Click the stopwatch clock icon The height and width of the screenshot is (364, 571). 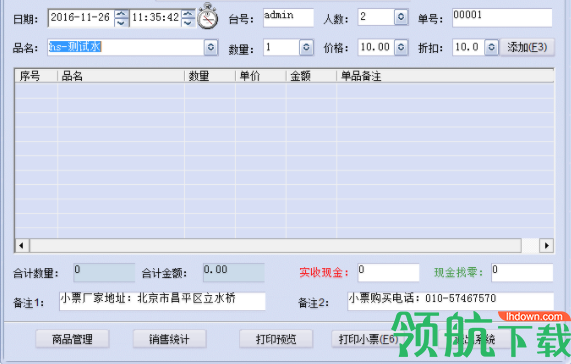208,16
